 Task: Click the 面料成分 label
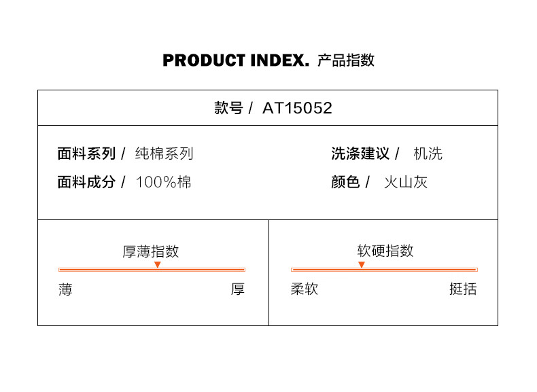tap(86, 182)
